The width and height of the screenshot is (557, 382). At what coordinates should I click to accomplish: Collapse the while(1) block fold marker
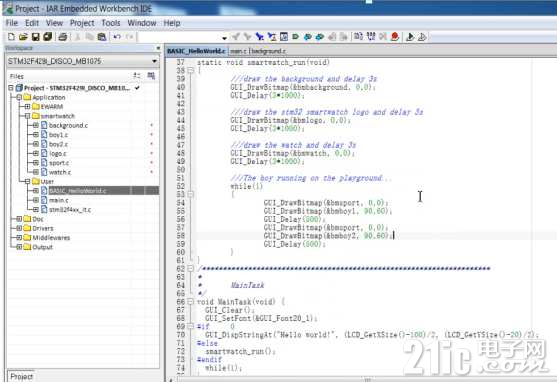pyautogui.click(x=190, y=194)
